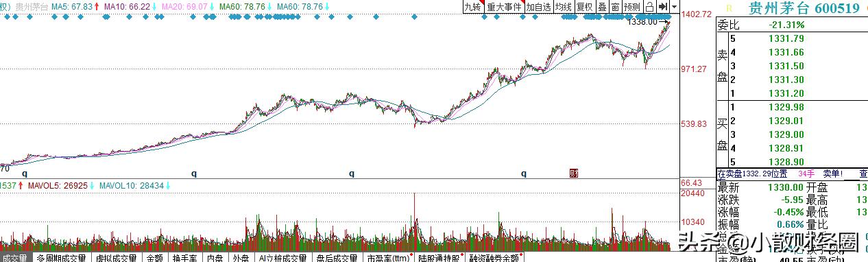Click the MA5: 67.83 label
Screen dimensions: 868x262
pyautogui.click(x=72, y=6)
